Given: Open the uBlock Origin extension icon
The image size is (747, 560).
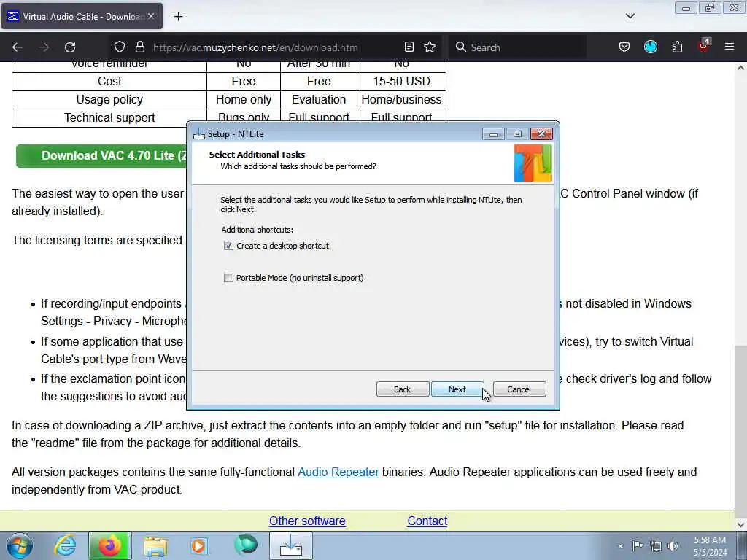Looking at the screenshot, I should point(704,46).
